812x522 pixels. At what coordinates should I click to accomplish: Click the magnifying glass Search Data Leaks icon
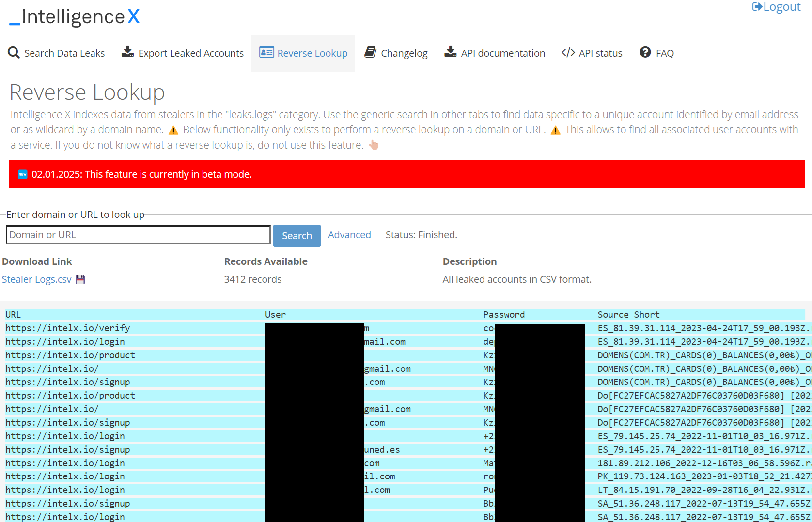[14, 53]
